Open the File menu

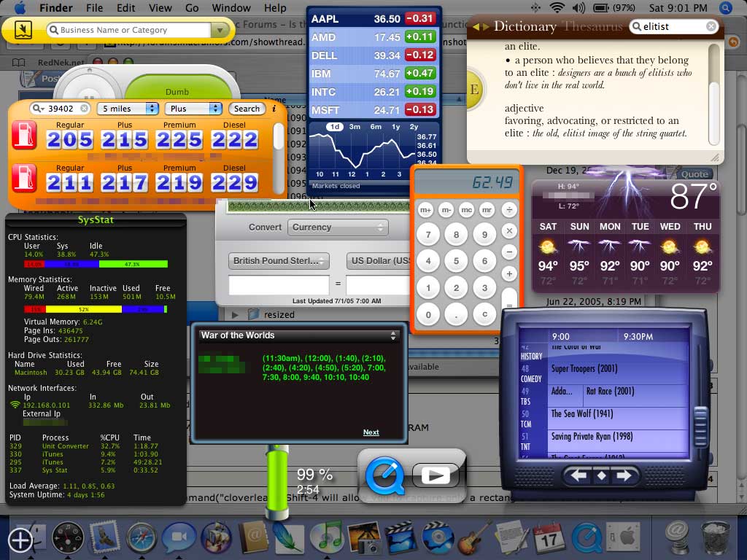tap(94, 8)
